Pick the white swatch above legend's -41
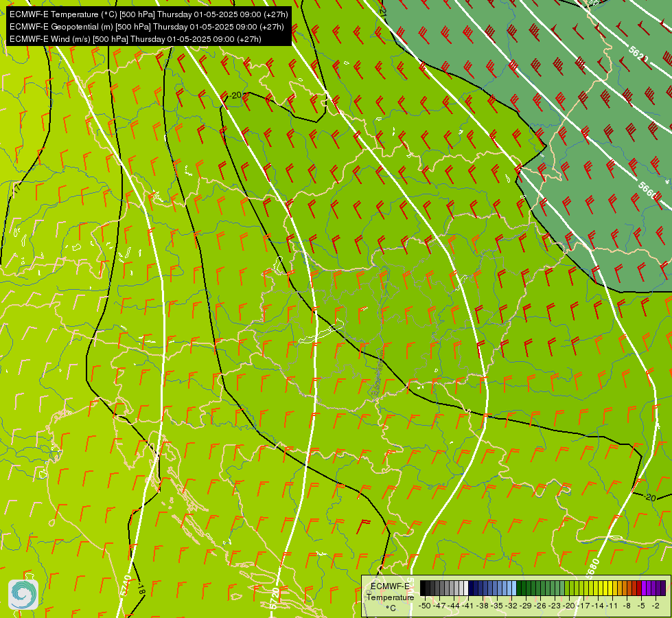 [466, 588]
